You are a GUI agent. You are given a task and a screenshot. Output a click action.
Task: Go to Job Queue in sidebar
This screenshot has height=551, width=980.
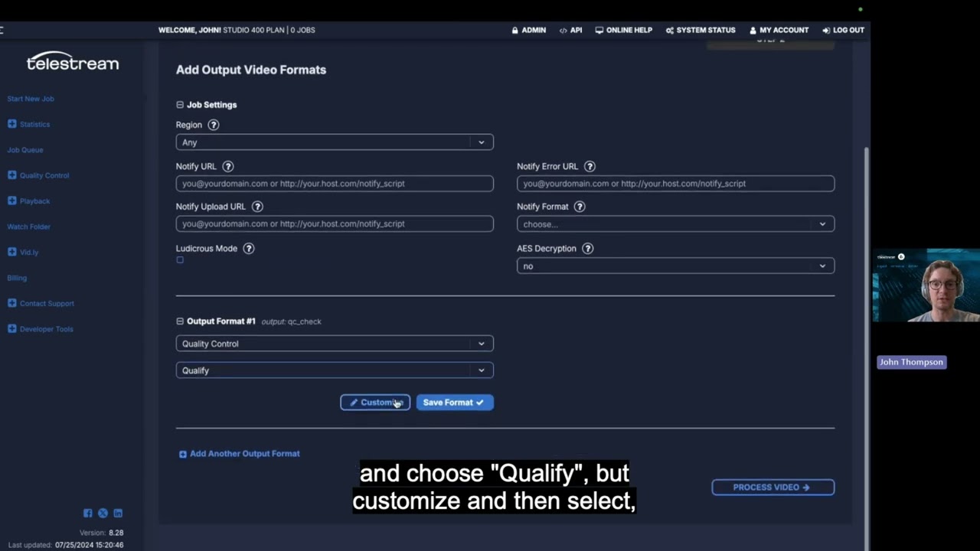point(25,150)
